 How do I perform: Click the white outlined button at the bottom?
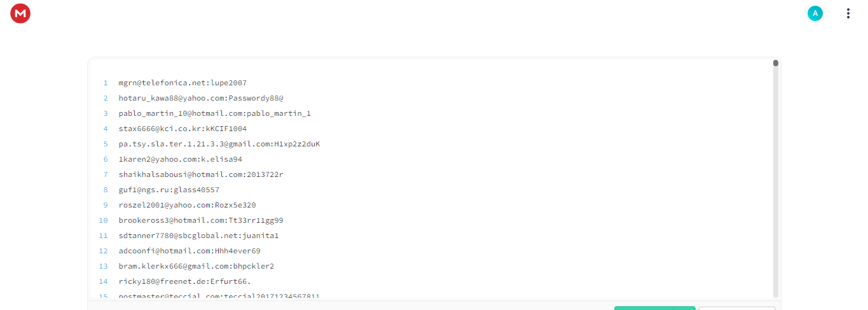point(736,308)
